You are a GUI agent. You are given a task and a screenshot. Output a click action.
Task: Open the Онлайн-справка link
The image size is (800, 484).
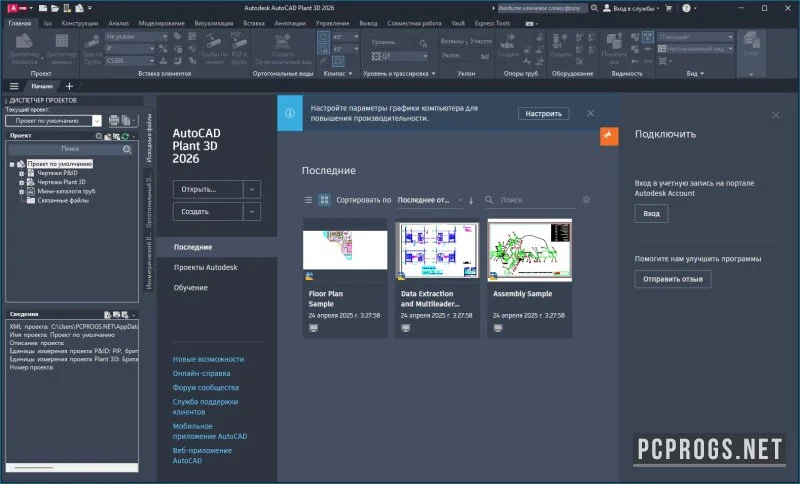pos(201,373)
